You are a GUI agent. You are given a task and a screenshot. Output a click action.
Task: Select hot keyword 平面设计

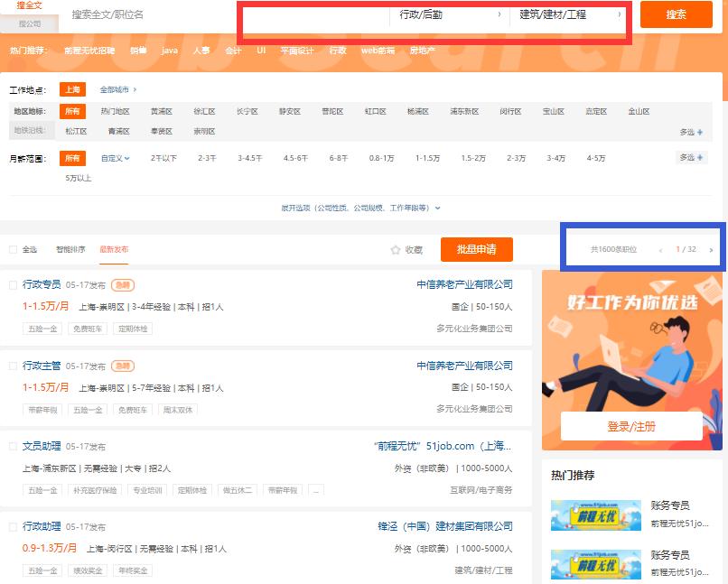click(297, 51)
